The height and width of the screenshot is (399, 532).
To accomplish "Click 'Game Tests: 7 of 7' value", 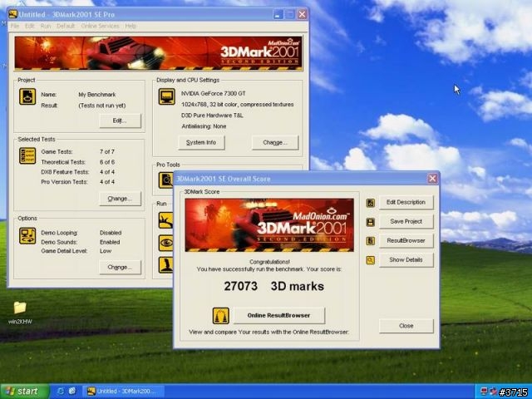I will point(107,151).
